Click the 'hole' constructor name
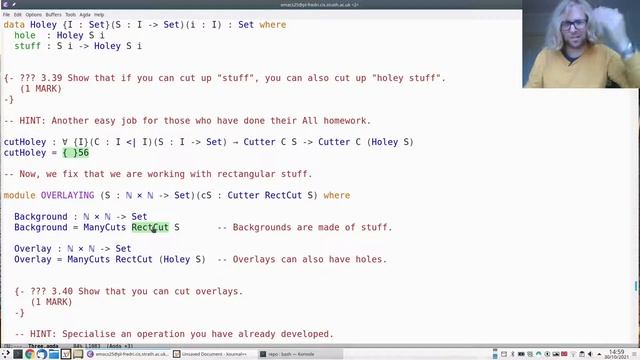640x360 pixels. 25,36
